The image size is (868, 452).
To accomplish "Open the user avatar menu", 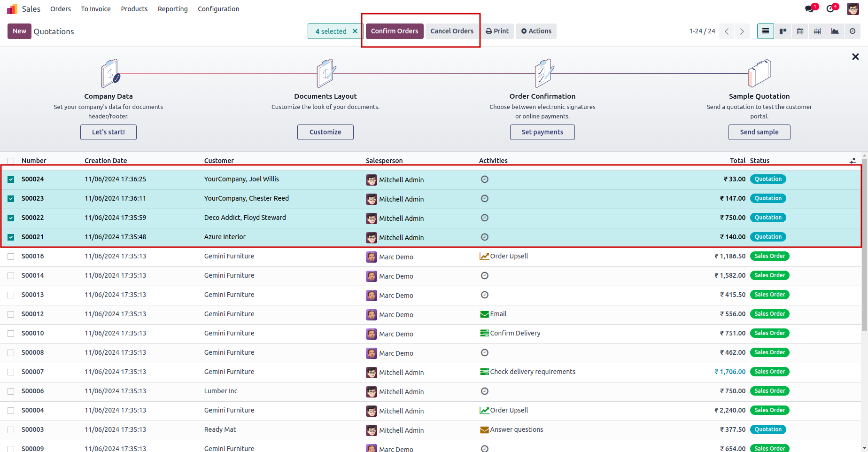I will (853, 9).
